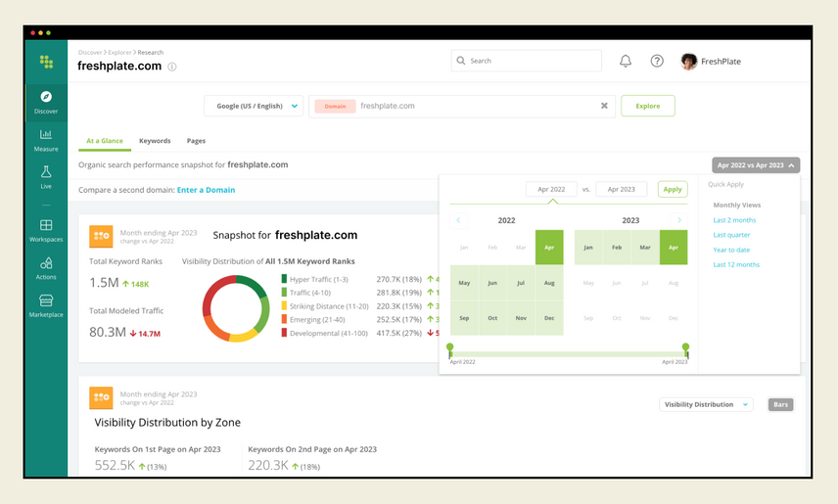Select Dec in the 2022 calendar
838x504 pixels.
click(x=549, y=318)
